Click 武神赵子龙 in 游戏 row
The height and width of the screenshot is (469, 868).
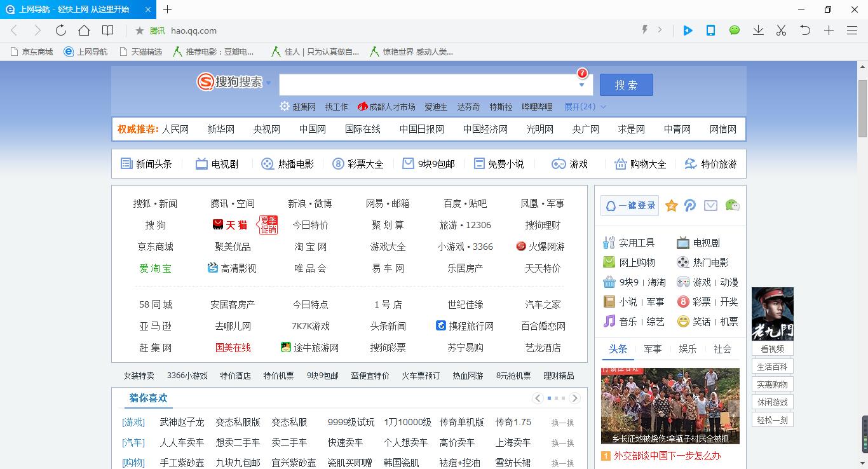pos(182,422)
